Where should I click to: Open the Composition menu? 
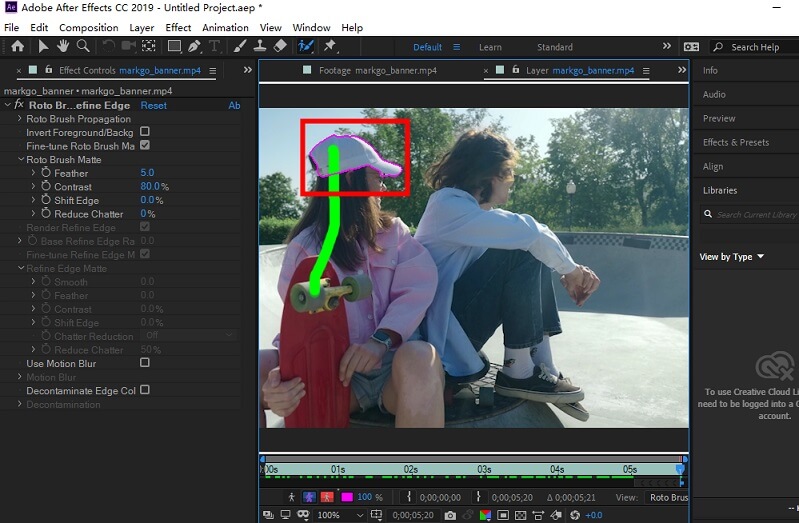[89, 28]
